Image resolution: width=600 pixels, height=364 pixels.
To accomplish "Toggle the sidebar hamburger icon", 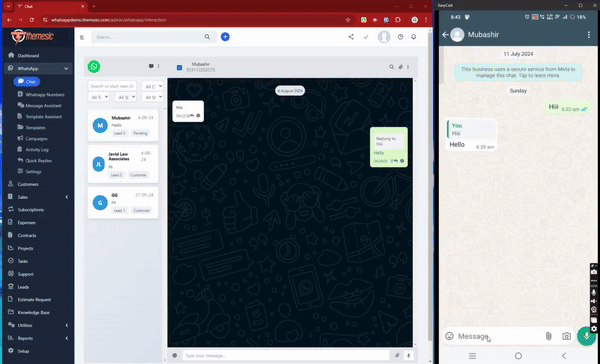I will (x=82, y=37).
